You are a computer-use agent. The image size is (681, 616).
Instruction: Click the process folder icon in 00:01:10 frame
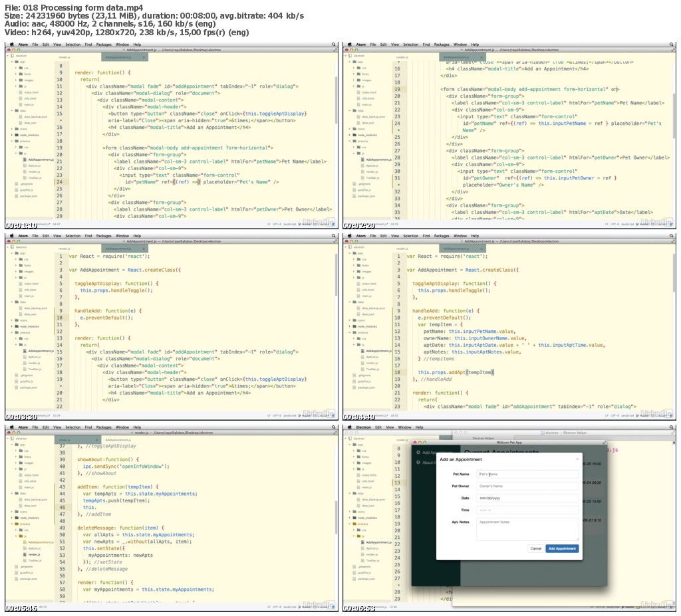click(x=17, y=141)
